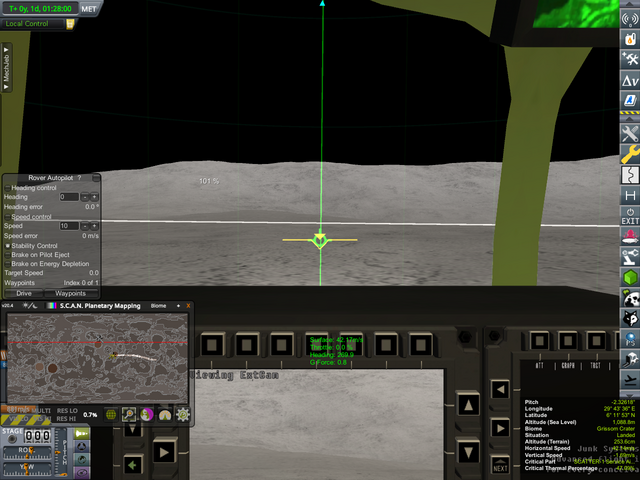This screenshot has height=480, width=640.
Task: Open SCAN overlay purple planet button
Action: pyautogui.click(x=147, y=415)
